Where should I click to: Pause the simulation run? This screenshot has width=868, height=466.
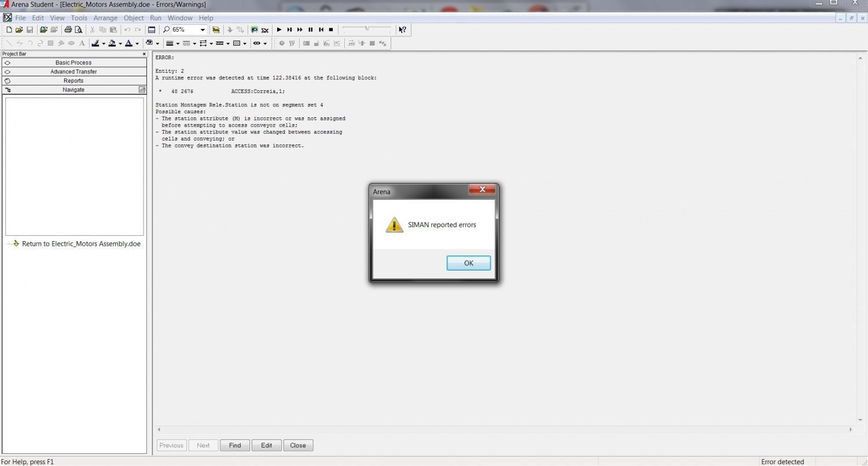(x=310, y=29)
